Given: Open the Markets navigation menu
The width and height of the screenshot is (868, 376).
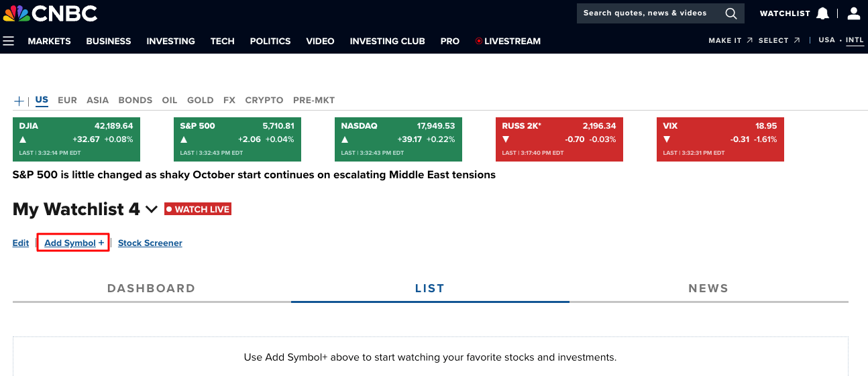Looking at the screenshot, I should (x=49, y=41).
